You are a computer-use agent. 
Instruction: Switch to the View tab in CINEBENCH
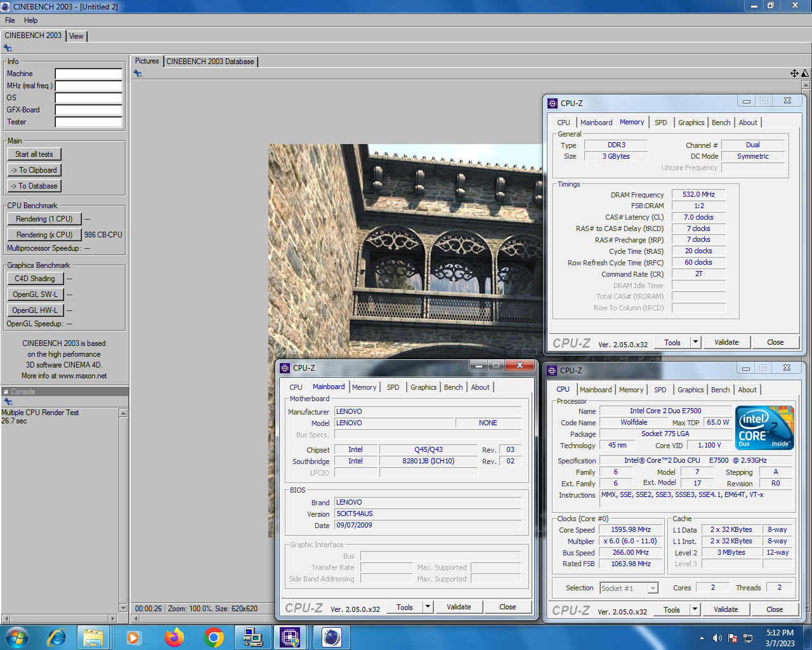pos(76,36)
